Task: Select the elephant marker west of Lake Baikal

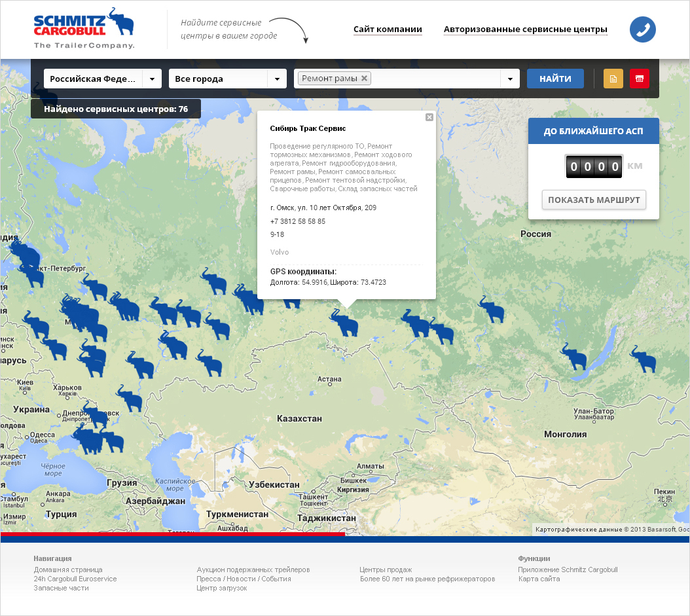Action: click(x=574, y=356)
